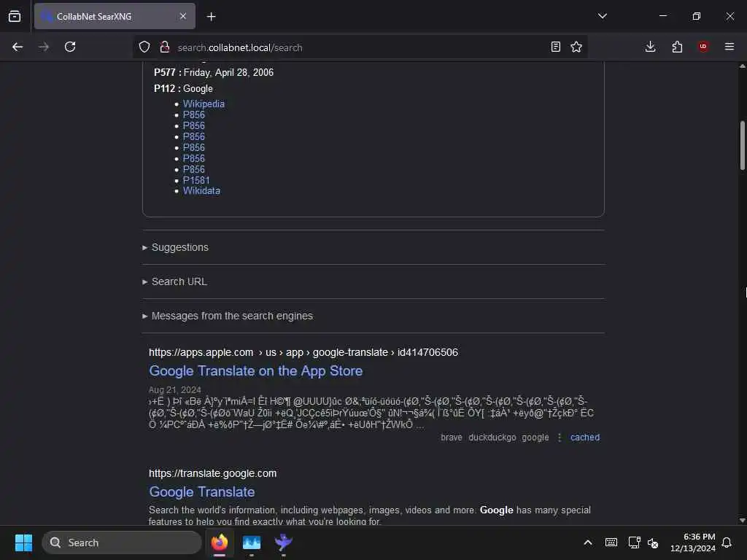Click the scrollbar down arrow
The image size is (747, 560).
(742, 521)
